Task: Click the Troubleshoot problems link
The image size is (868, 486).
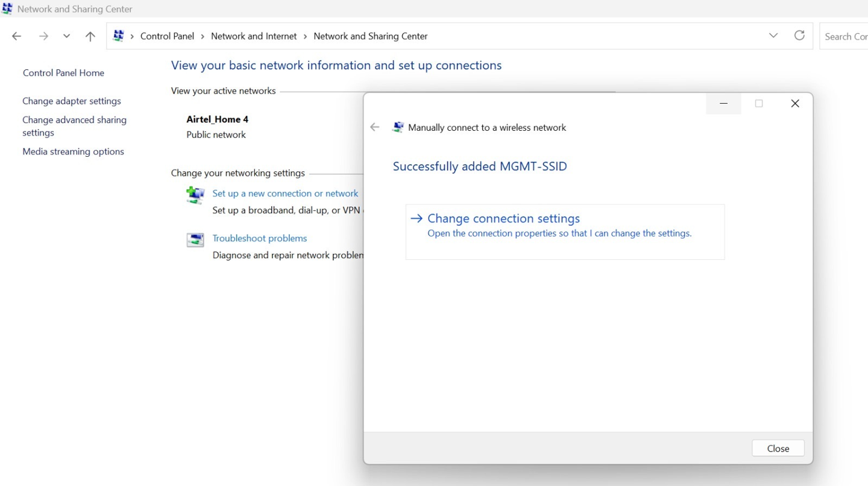Action: pos(260,238)
